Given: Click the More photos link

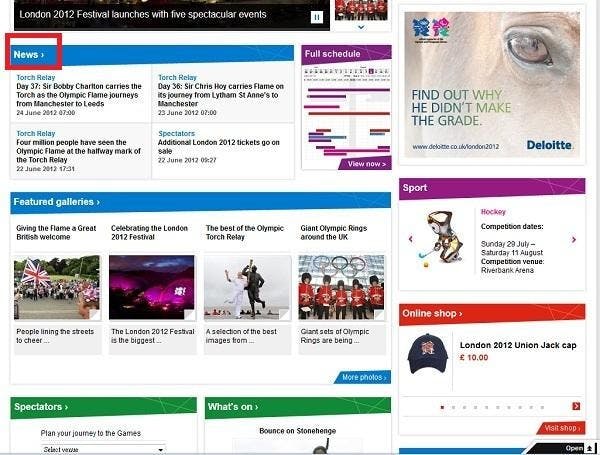Looking at the screenshot, I should click(x=364, y=377).
